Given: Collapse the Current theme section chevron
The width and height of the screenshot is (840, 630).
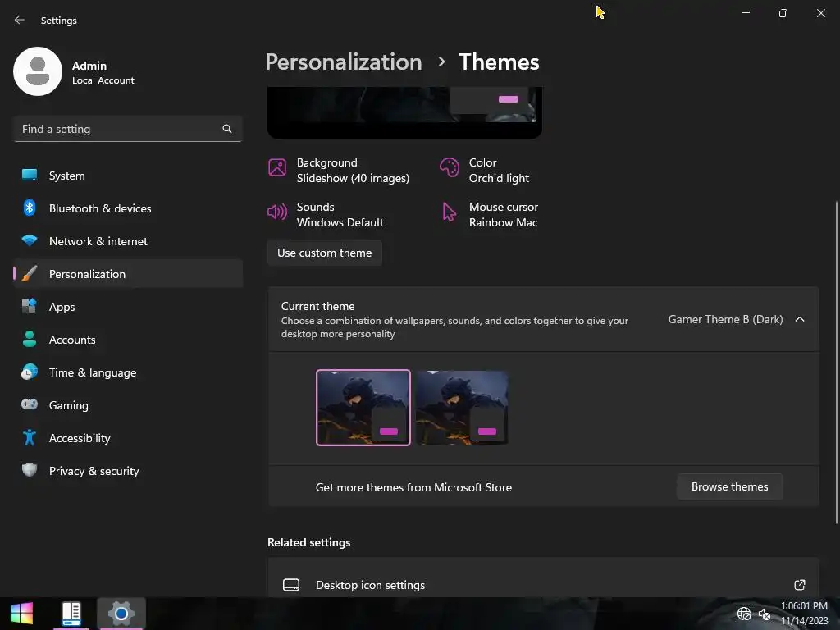Looking at the screenshot, I should click(800, 319).
